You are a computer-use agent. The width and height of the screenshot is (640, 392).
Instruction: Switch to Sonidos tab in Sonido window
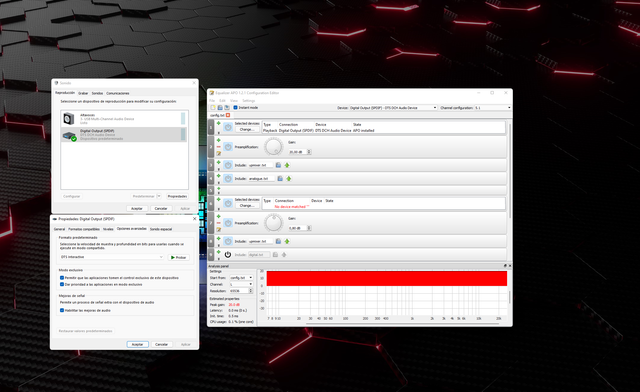97,93
